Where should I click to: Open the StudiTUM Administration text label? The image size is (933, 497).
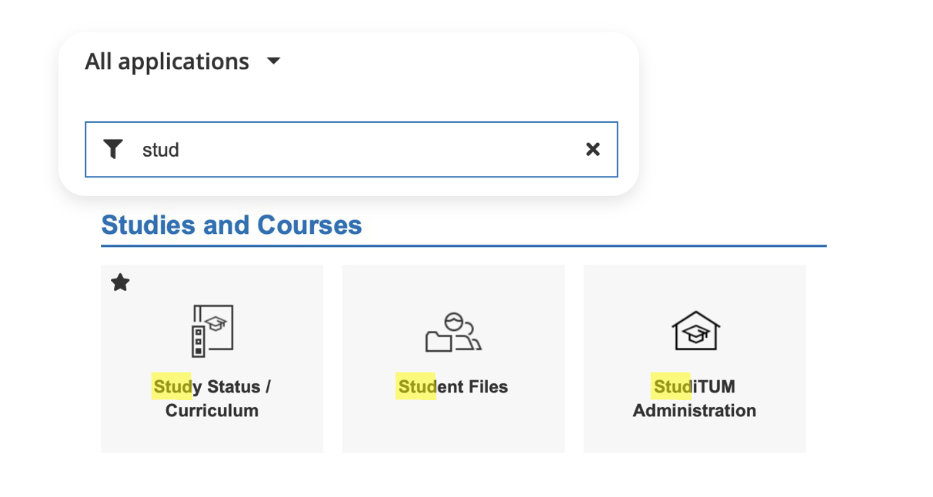(x=694, y=398)
